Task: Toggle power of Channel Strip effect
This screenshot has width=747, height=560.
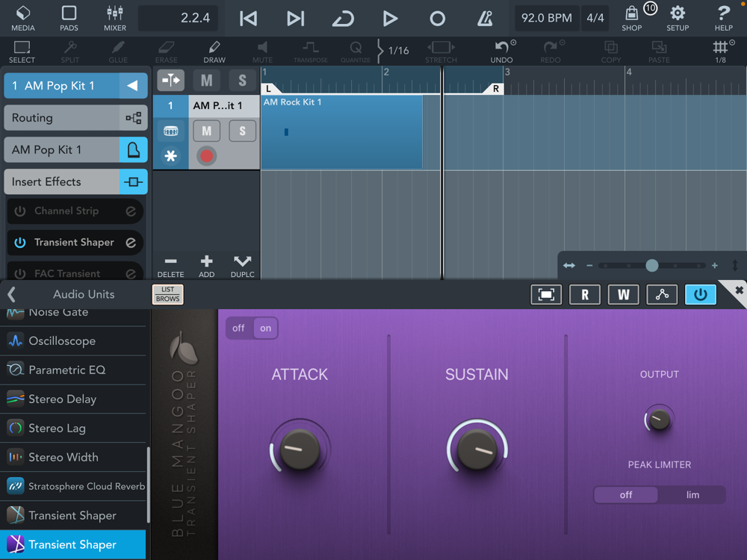Action: coord(20,211)
